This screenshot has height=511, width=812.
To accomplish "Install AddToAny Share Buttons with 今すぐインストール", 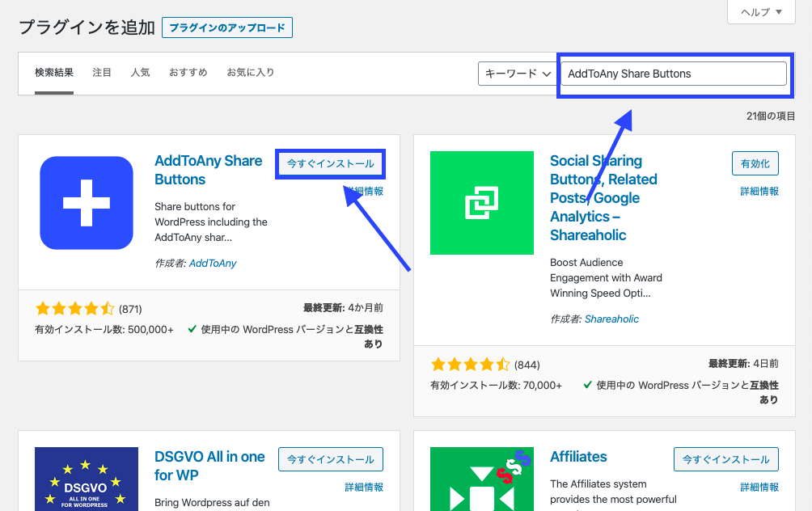I will pos(331,163).
